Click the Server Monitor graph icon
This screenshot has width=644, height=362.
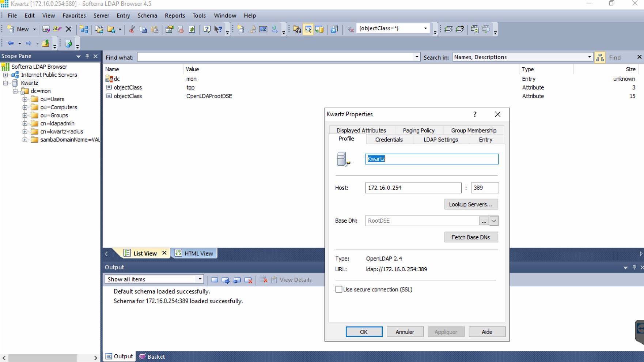[x=263, y=29]
